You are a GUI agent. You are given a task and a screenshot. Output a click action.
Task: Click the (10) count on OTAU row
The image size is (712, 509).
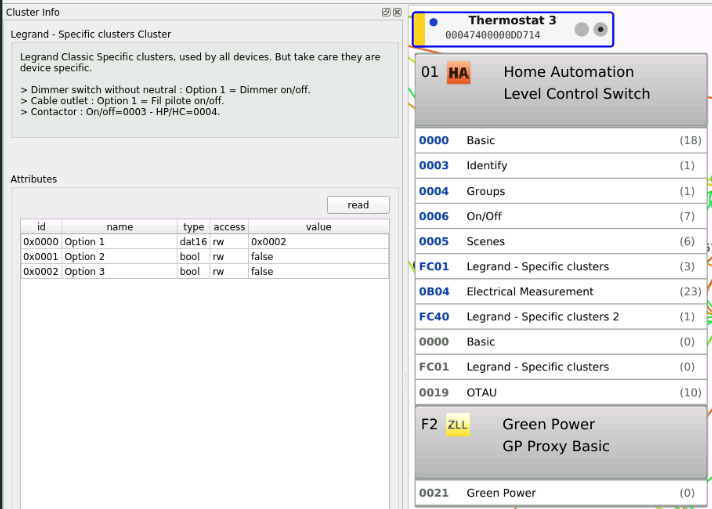690,392
